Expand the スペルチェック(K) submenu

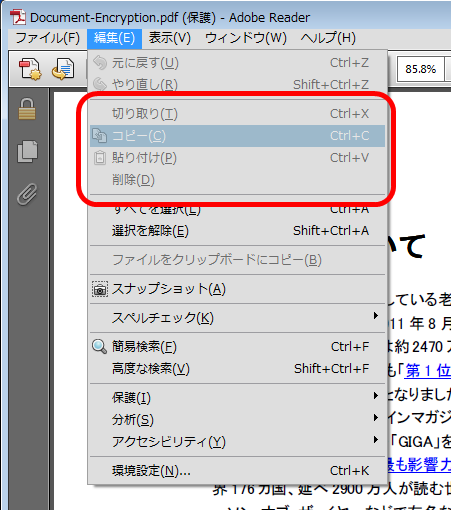237,318
